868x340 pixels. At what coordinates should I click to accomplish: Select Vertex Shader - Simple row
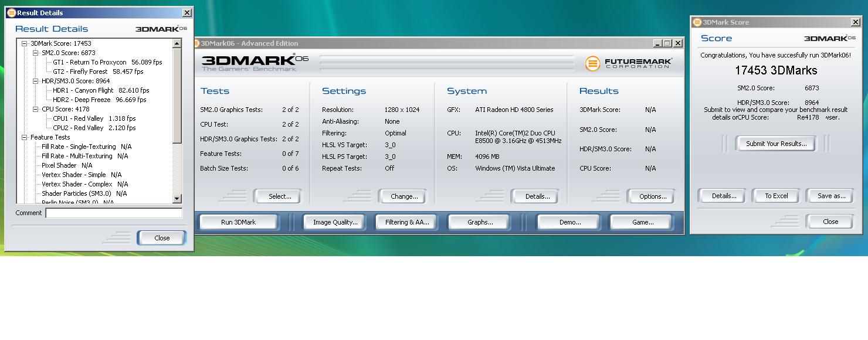click(82, 175)
